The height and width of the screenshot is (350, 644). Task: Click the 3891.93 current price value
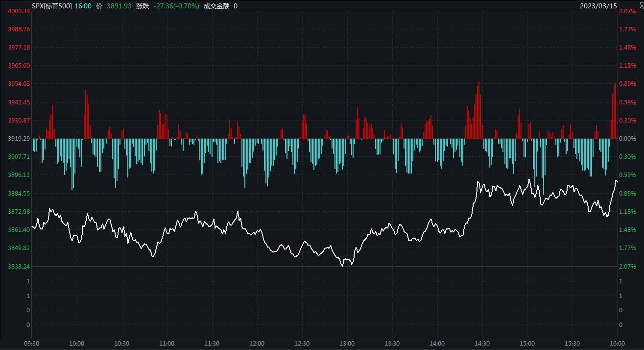tap(119, 6)
